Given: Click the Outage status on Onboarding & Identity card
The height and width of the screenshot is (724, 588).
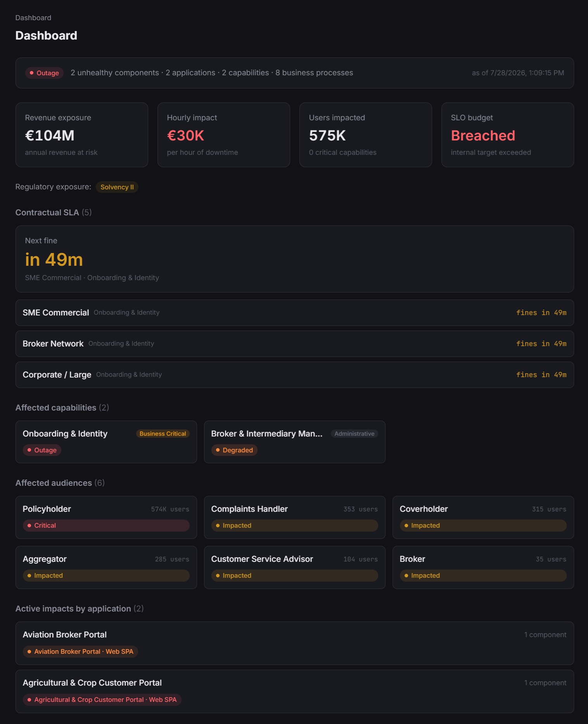Looking at the screenshot, I should click(x=42, y=450).
